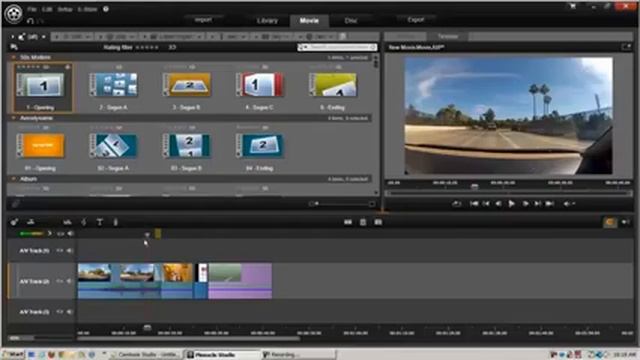Click the timeline navigator icon

[x=31, y=222]
